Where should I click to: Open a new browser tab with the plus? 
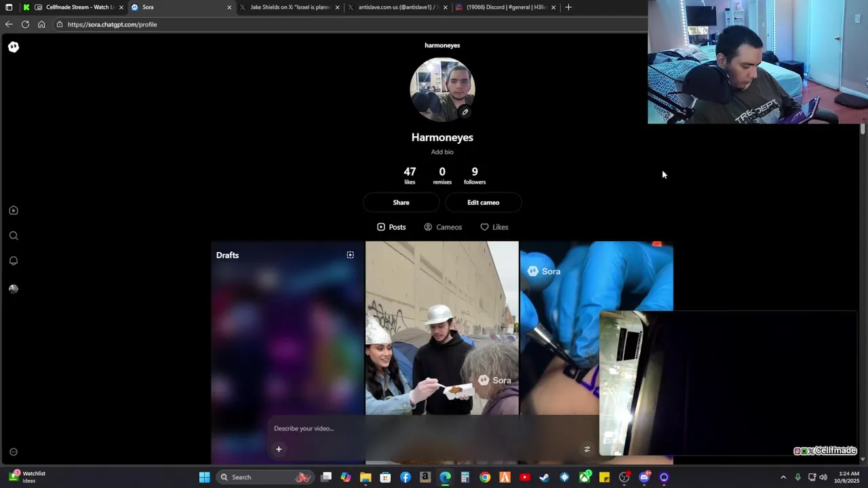click(568, 7)
